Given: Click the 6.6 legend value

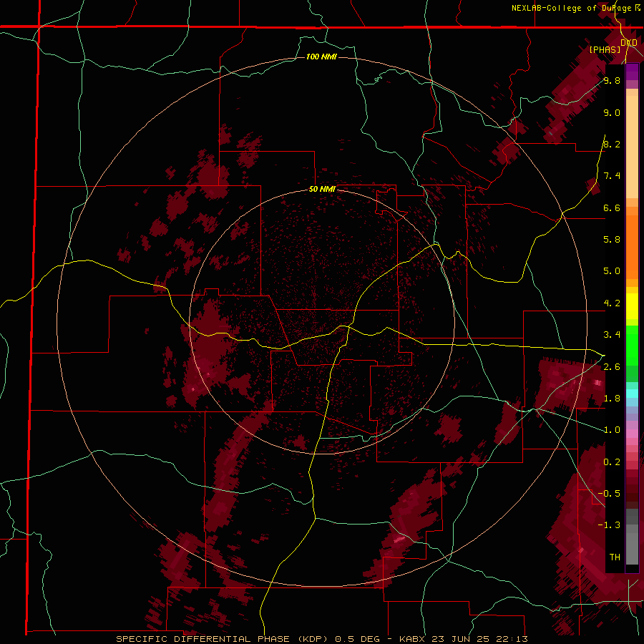Looking at the screenshot, I should 612,208.
